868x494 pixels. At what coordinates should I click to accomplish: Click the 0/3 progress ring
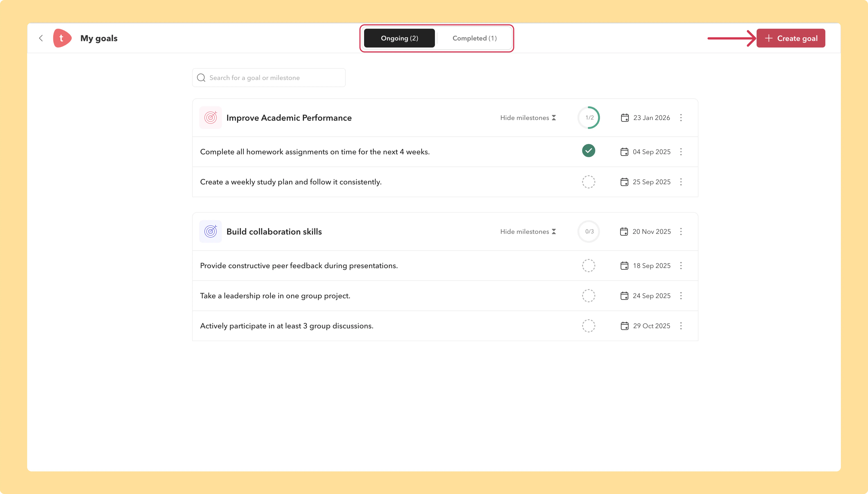(589, 231)
